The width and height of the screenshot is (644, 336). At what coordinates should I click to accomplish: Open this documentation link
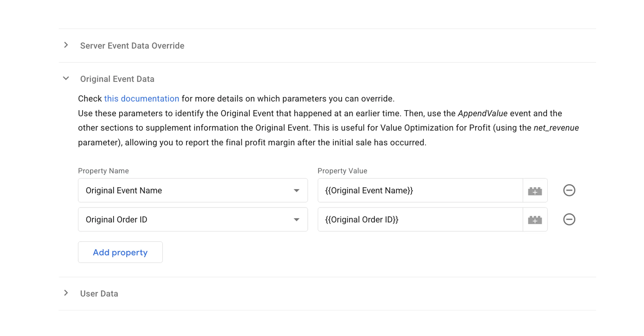tap(141, 98)
